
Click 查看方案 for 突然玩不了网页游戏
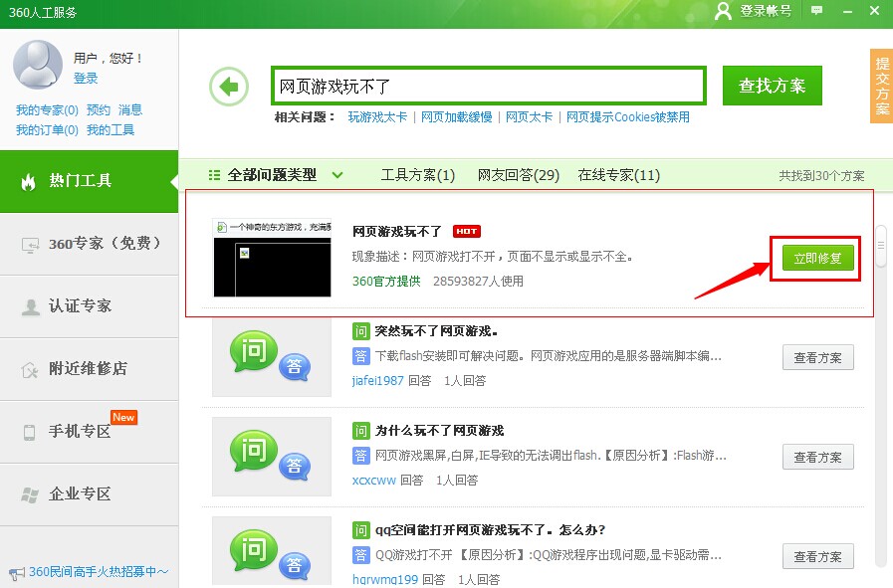[817, 357]
